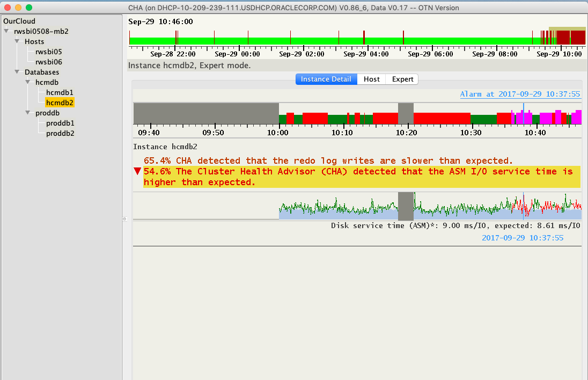The image size is (588, 380).
Task: Select the rwsbi0508-mb2 cluster label
Action: [x=41, y=31]
